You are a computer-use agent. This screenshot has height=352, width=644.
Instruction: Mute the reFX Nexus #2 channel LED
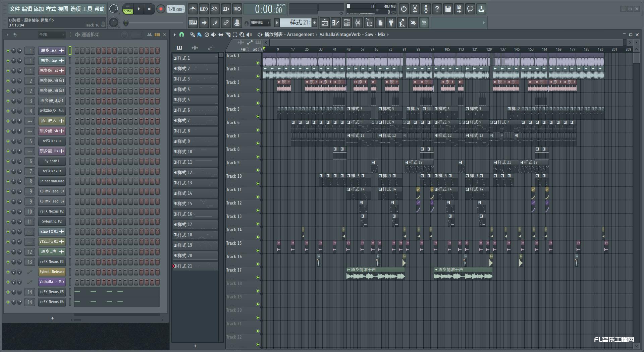8,212
